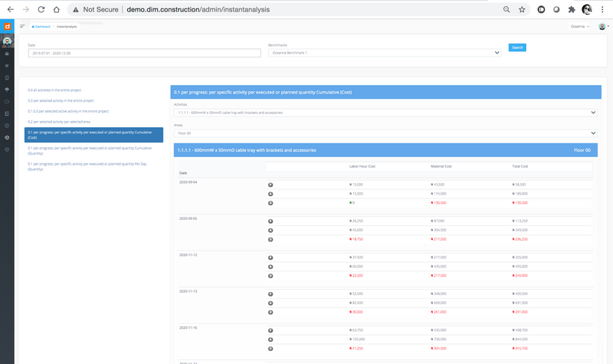Click the difference (D) icon for 2020-09-04
The image size is (613, 364).
[270, 203]
